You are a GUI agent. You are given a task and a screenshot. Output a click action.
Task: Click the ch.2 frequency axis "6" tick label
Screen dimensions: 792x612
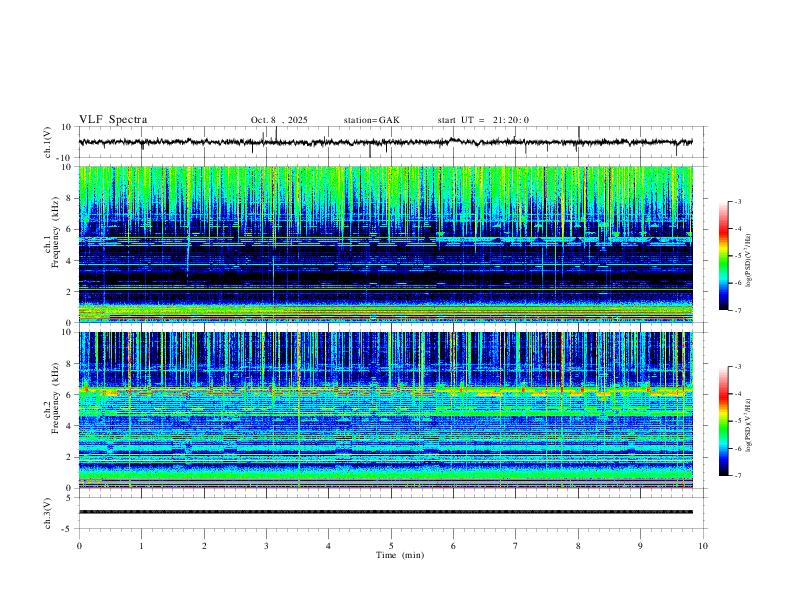[x=69, y=395]
